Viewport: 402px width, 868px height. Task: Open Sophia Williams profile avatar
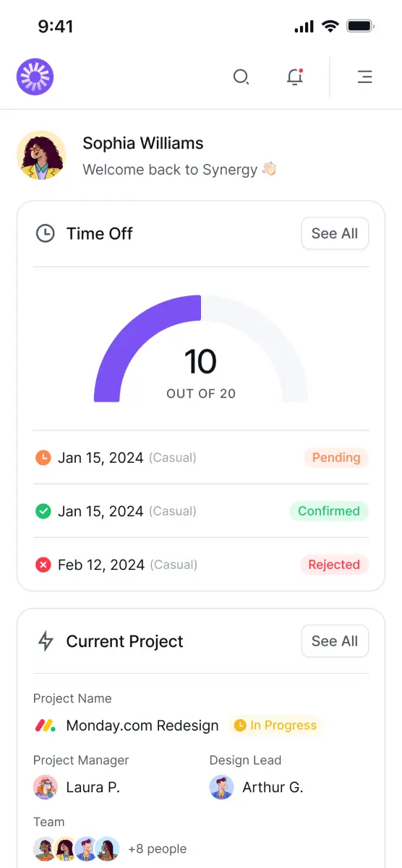(41, 155)
